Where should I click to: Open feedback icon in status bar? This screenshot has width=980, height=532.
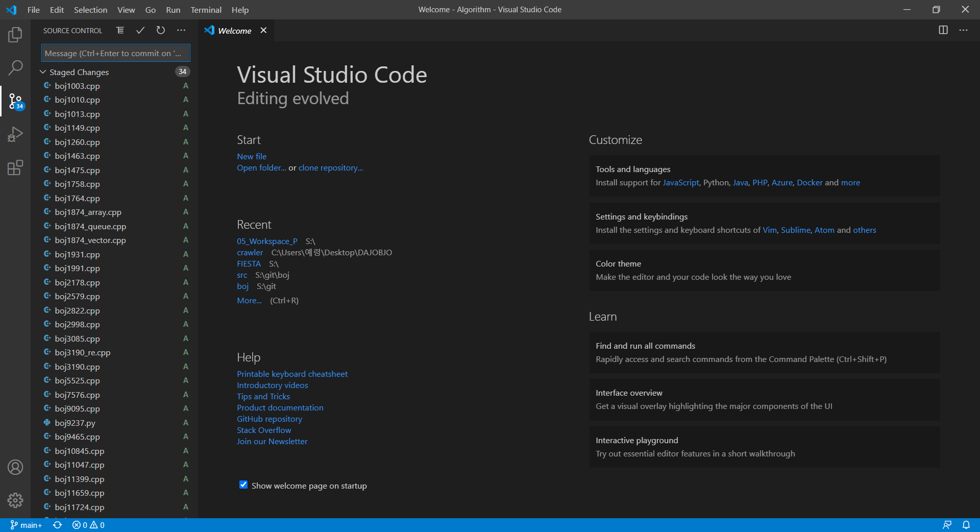(947, 525)
